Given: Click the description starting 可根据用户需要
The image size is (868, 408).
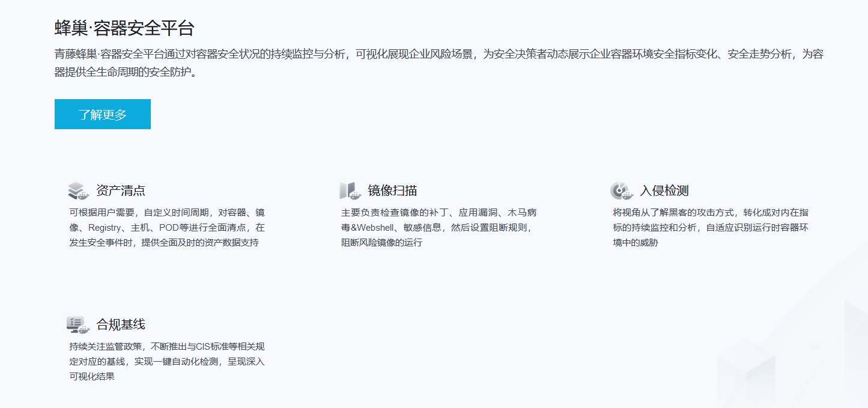Looking at the screenshot, I should pos(168,228).
